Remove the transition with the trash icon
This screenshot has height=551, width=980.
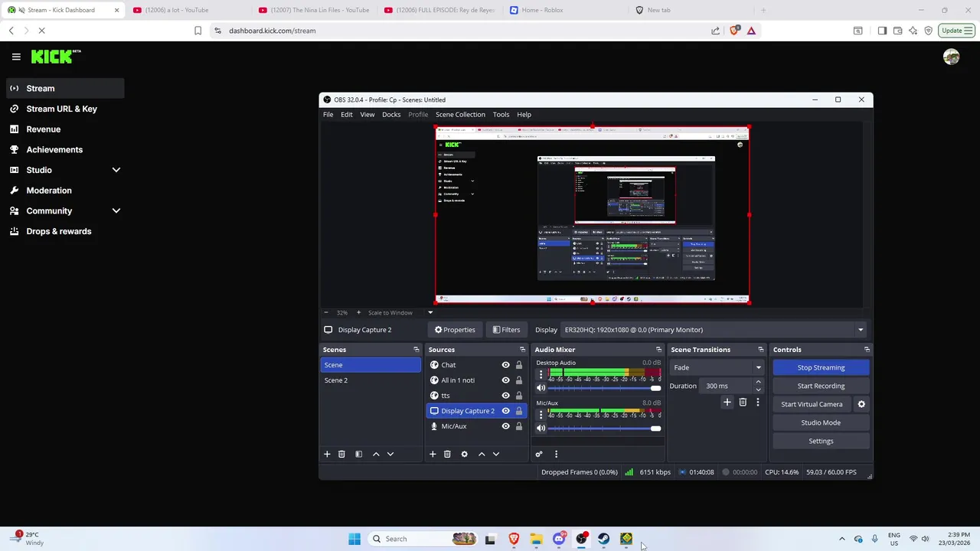(x=743, y=402)
